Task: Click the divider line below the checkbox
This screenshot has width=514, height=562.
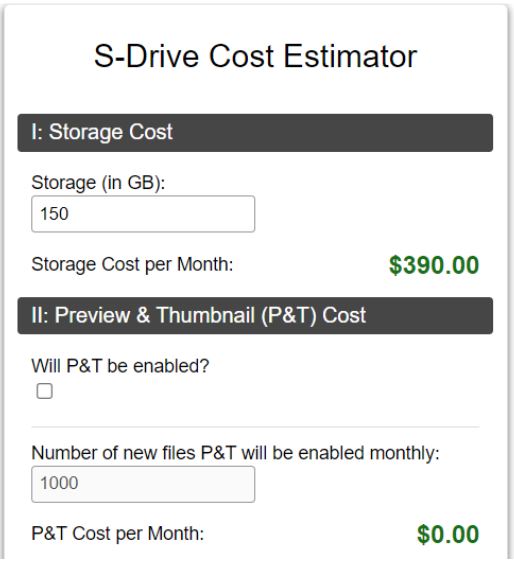Action: [x=255, y=427]
